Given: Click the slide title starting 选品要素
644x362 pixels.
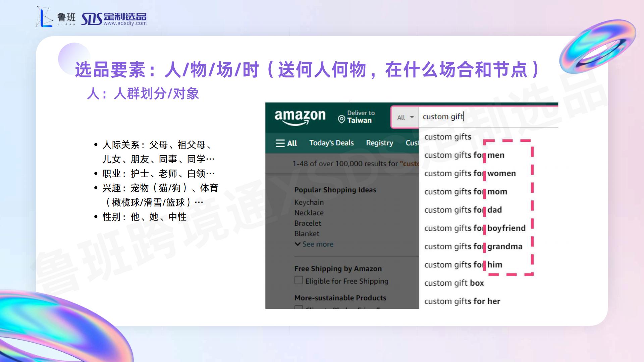Looking at the screenshot, I should (x=307, y=69).
